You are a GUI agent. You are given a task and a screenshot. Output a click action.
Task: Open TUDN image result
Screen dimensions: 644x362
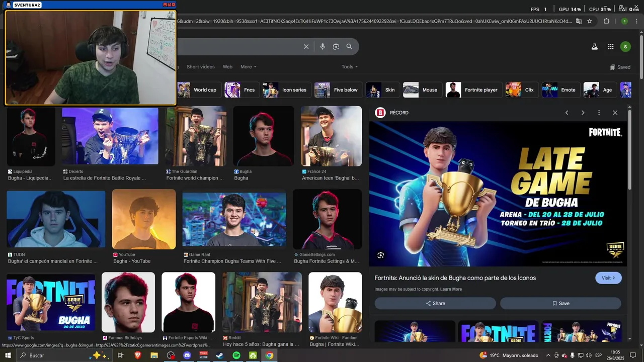point(56,220)
